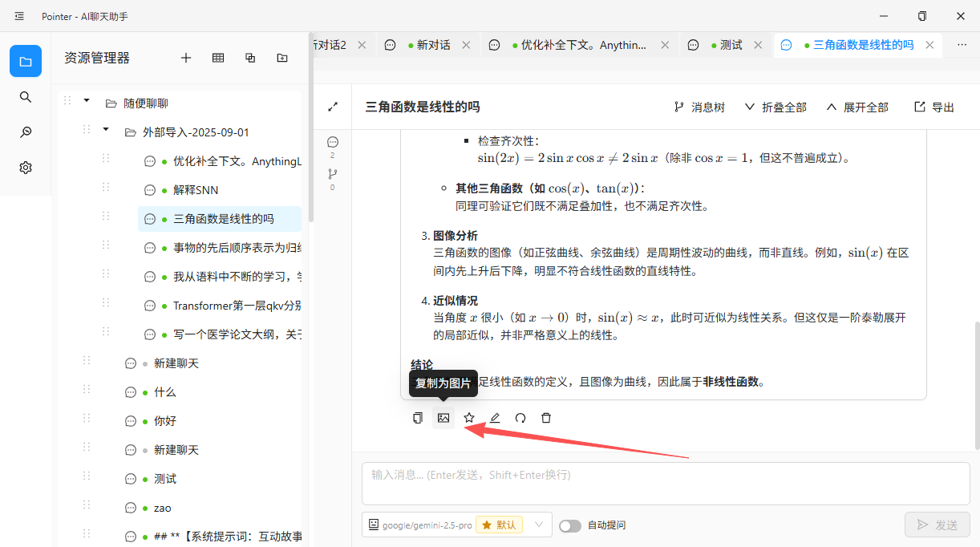Click the message count bubble icon
The image size is (980, 547).
333,142
